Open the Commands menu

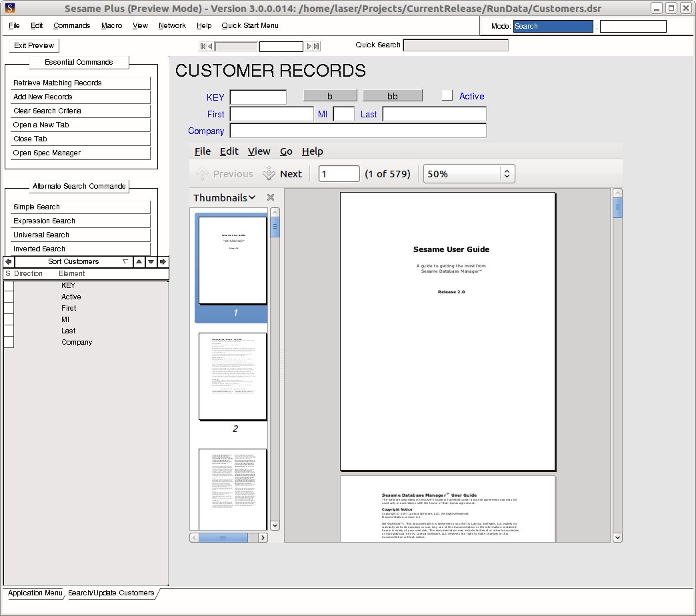[x=71, y=25]
